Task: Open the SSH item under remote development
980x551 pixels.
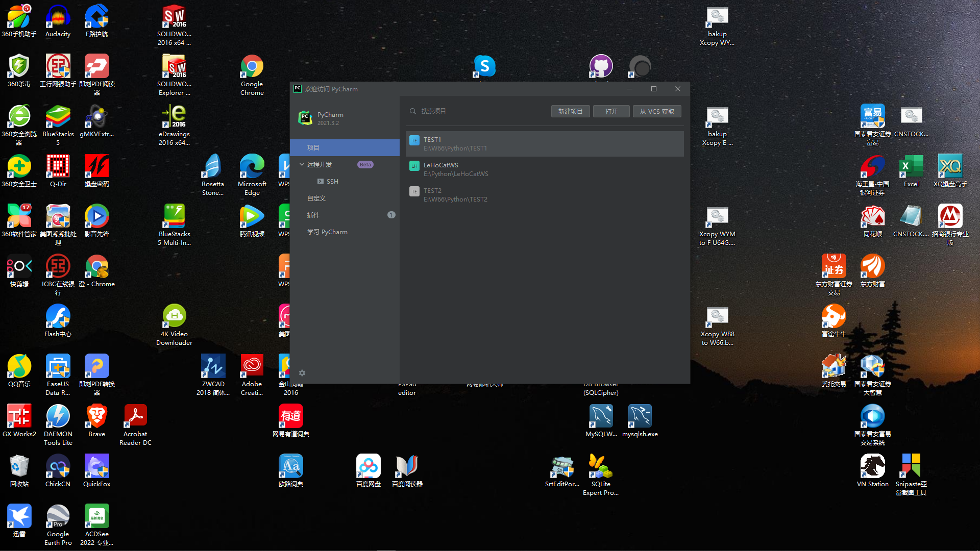Action: click(x=332, y=181)
